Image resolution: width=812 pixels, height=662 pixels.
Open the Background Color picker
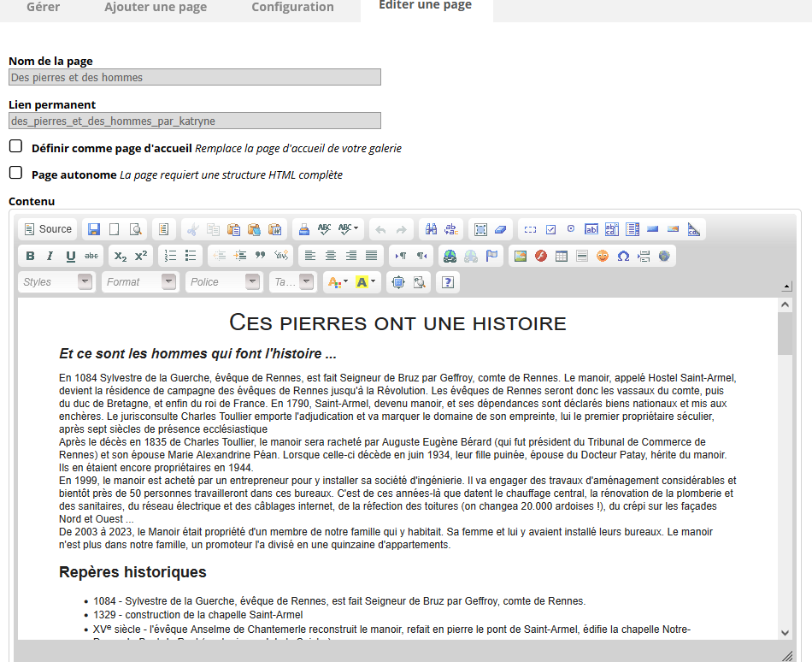tap(365, 281)
